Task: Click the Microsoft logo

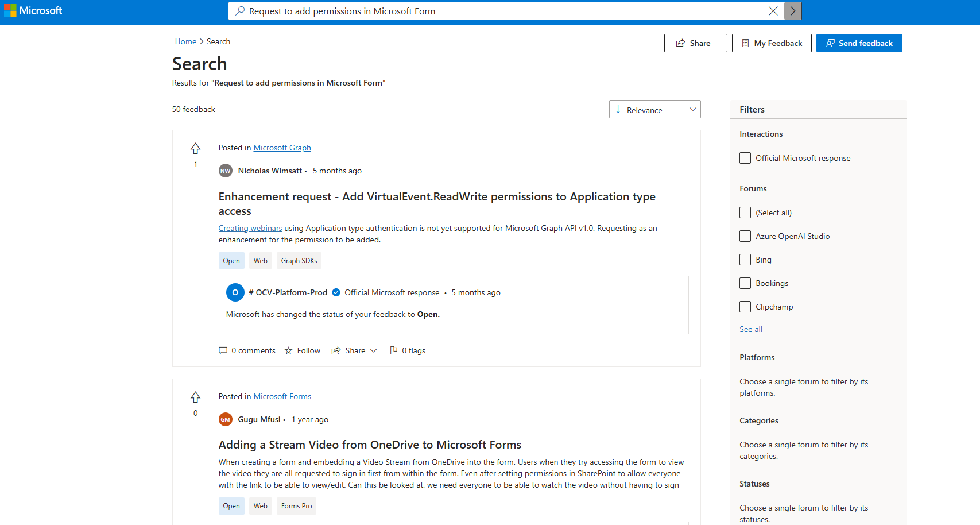Action: pyautogui.click(x=33, y=11)
